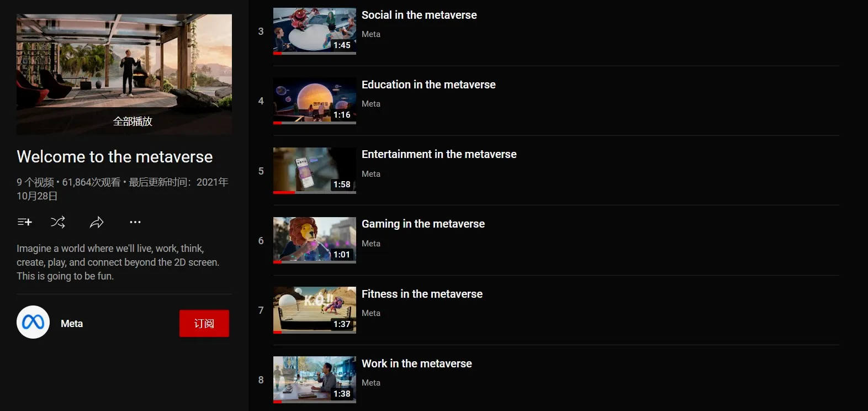Shuffle the Welcome to the metaverse playlist
This screenshot has height=411, width=868.
tap(58, 222)
